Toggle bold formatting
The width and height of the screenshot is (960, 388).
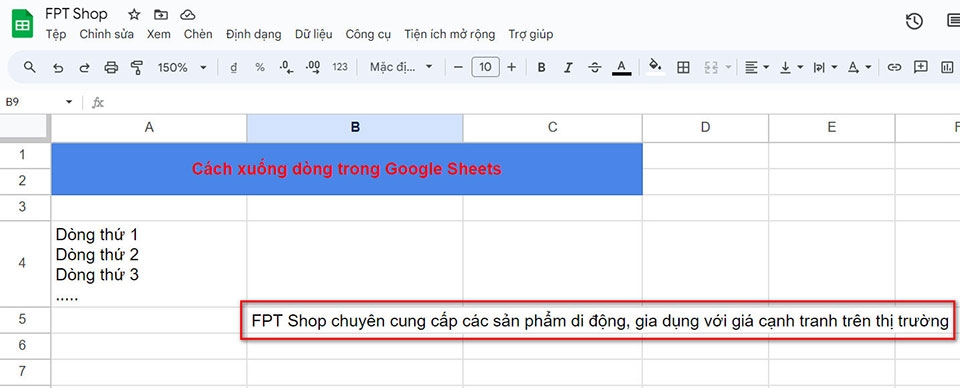coord(541,68)
